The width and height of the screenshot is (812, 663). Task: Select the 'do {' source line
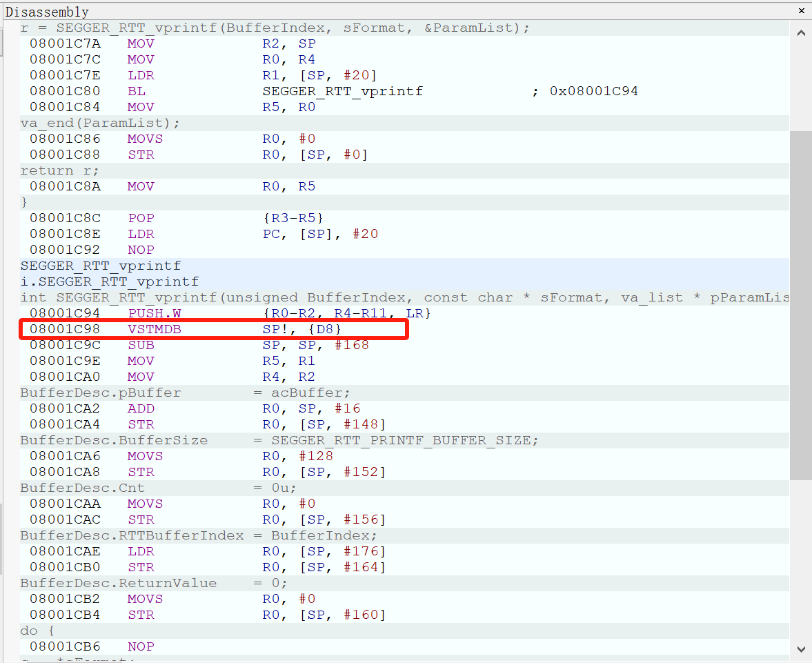coord(37,631)
